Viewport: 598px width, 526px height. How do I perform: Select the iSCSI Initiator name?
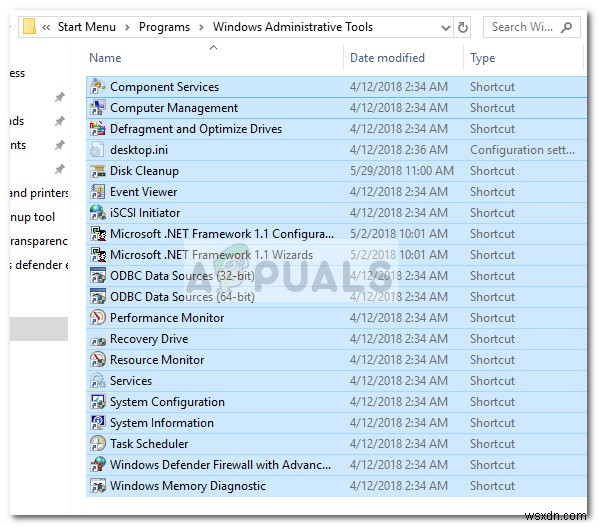tap(145, 213)
